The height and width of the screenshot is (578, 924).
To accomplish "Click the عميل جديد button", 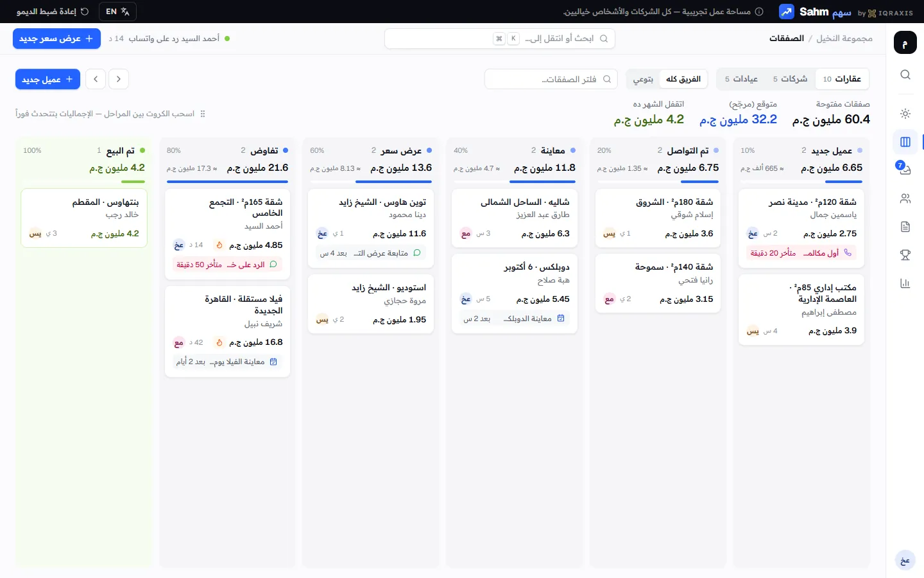I will coord(47,79).
